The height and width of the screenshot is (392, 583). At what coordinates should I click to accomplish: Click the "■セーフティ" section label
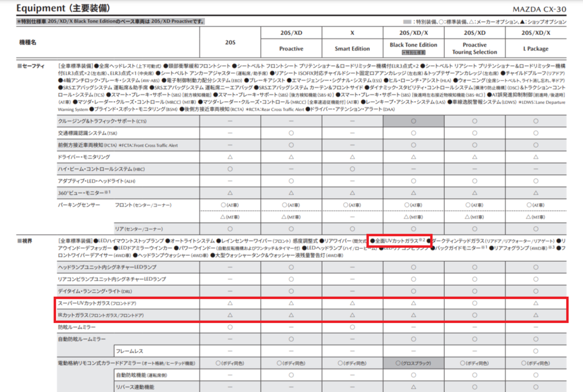(x=31, y=65)
